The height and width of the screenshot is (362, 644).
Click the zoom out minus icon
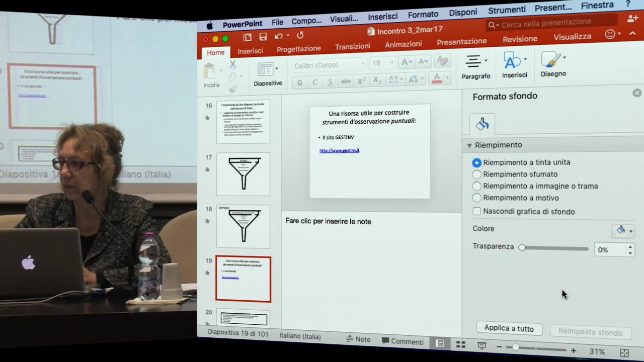click(499, 347)
